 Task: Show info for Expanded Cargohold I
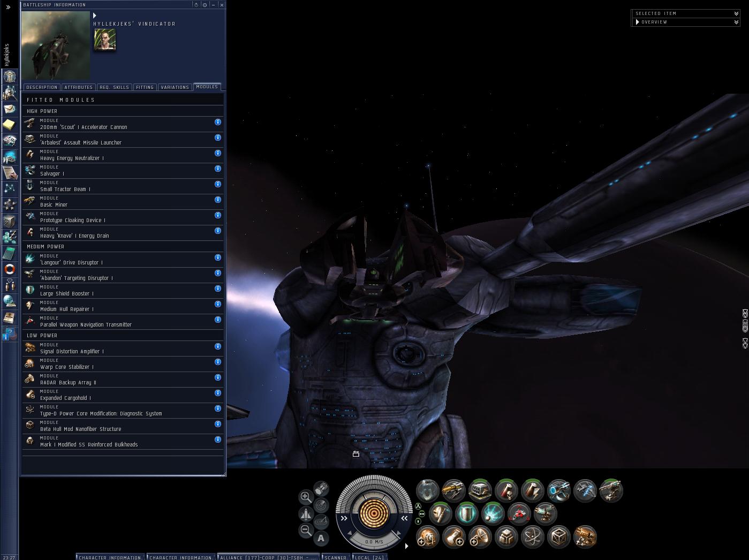(x=218, y=393)
